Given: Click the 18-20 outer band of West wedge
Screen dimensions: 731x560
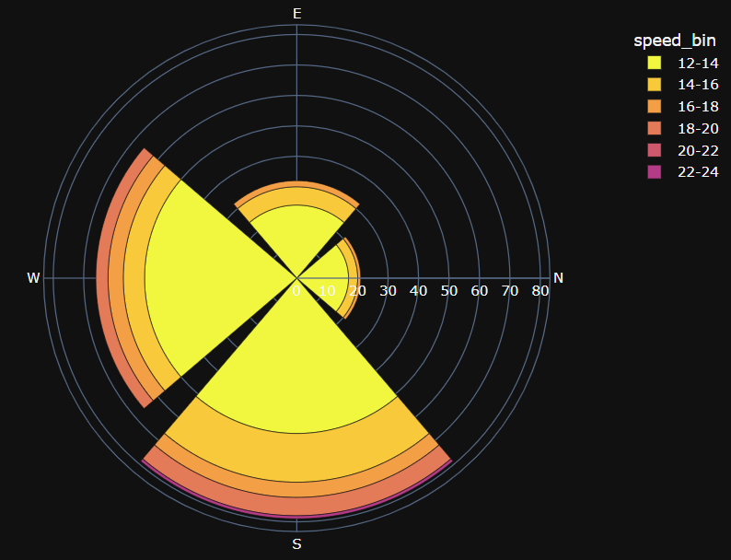Looking at the screenshot, I should pyautogui.click(x=102, y=278).
